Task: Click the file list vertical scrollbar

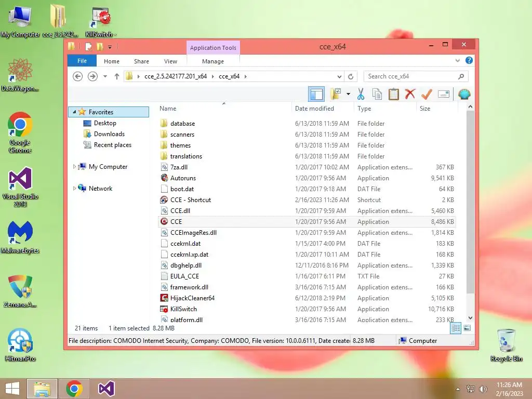Action: click(470, 202)
